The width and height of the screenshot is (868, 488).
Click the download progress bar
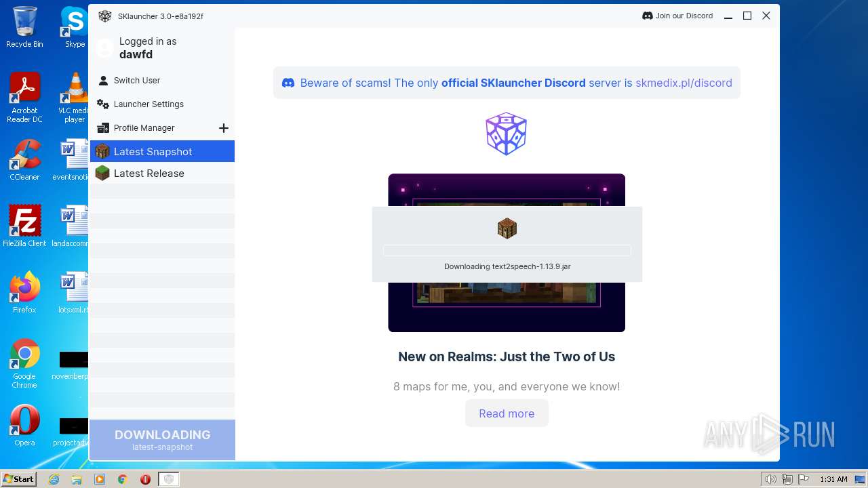(x=507, y=251)
